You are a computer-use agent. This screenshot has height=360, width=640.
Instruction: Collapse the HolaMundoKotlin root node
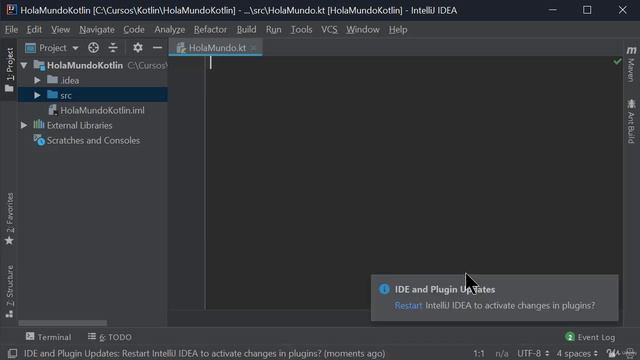coord(24,65)
